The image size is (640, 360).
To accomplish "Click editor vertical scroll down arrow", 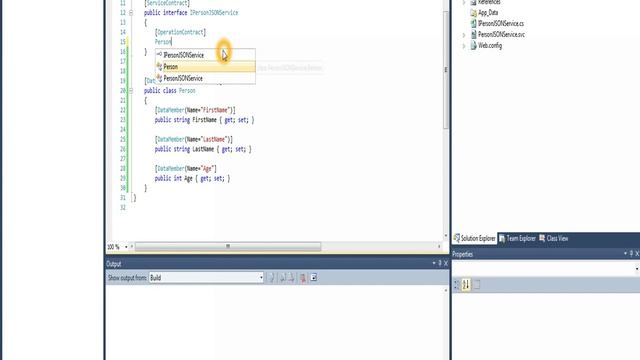I will 446,236.
